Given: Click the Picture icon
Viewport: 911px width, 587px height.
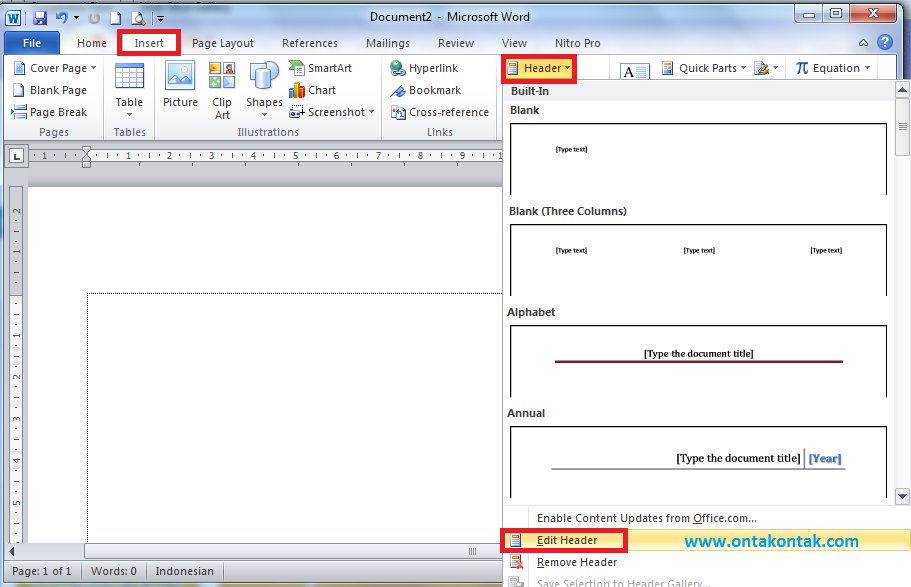Looking at the screenshot, I should coord(180,85).
